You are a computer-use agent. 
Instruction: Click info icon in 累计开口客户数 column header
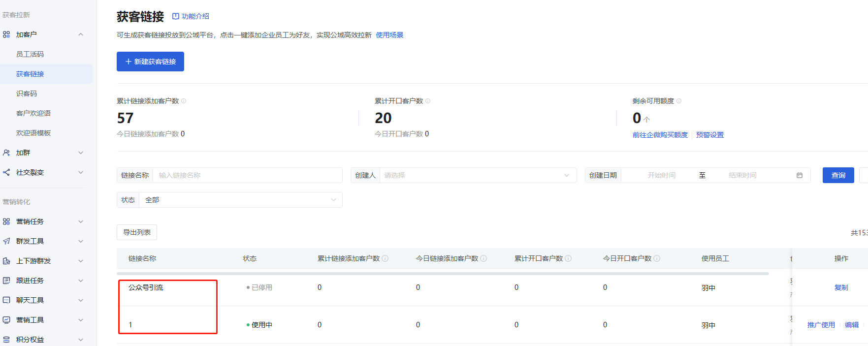(568, 258)
